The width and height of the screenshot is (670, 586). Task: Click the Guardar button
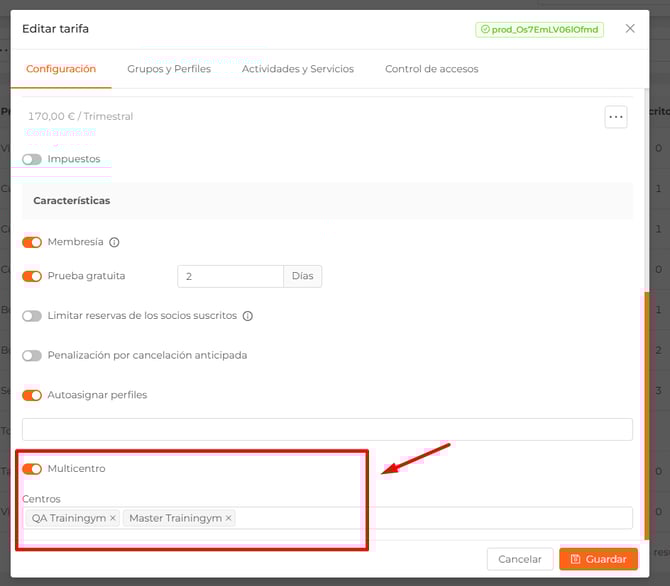coord(598,559)
